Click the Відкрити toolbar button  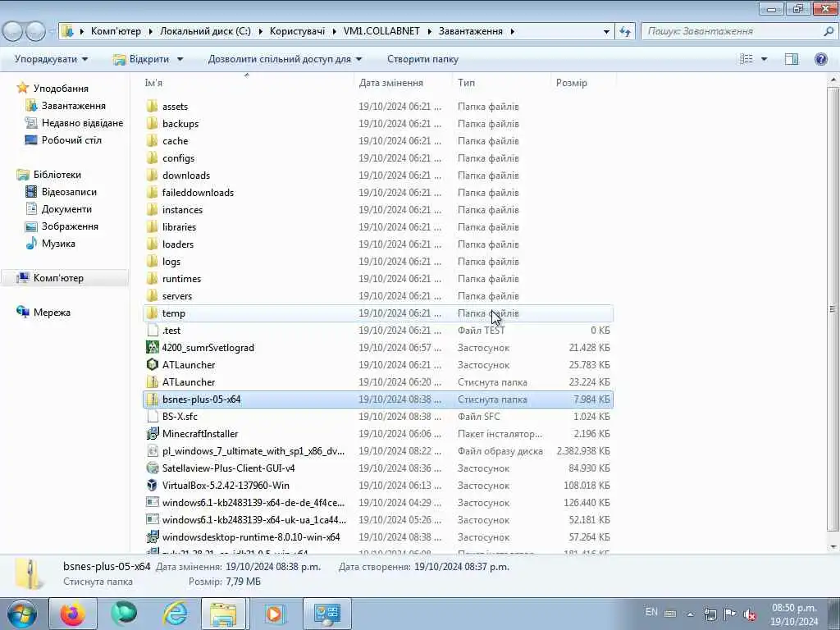(141, 59)
